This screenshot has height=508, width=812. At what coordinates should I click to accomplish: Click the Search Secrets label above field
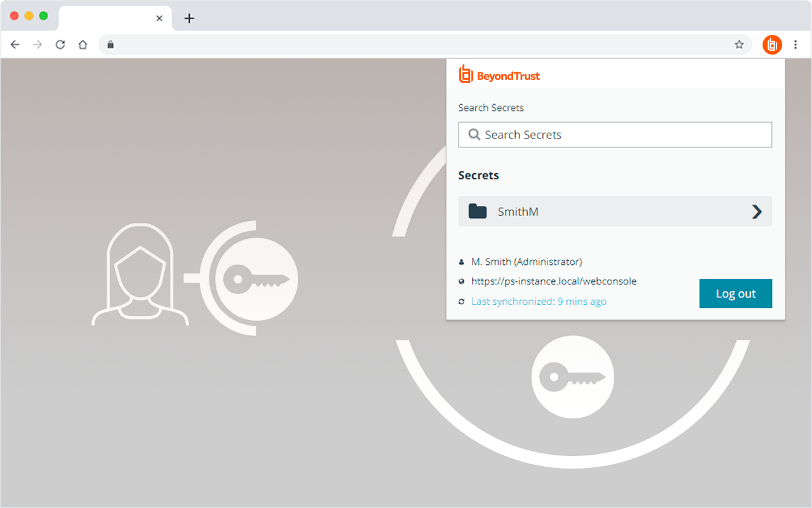pos(491,108)
